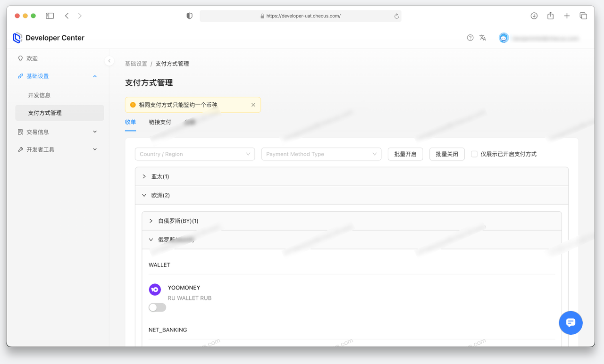
Task: Click the user avatar icon
Action: tap(503, 38)
